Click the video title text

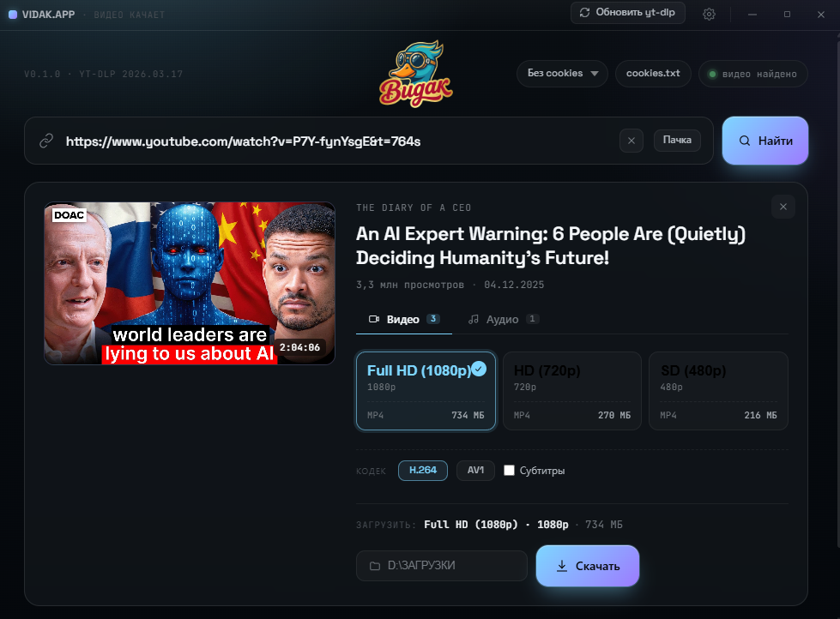click(x=551, y=246)
